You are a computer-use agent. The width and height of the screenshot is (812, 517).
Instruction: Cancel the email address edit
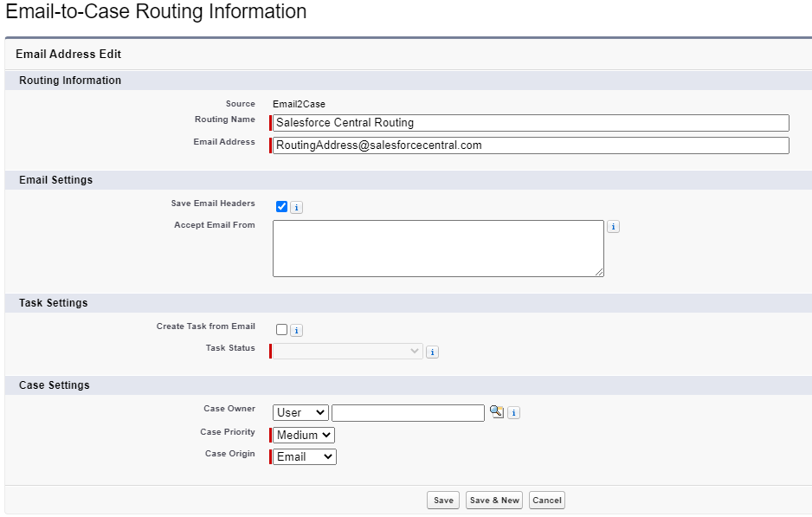(546, 500)
